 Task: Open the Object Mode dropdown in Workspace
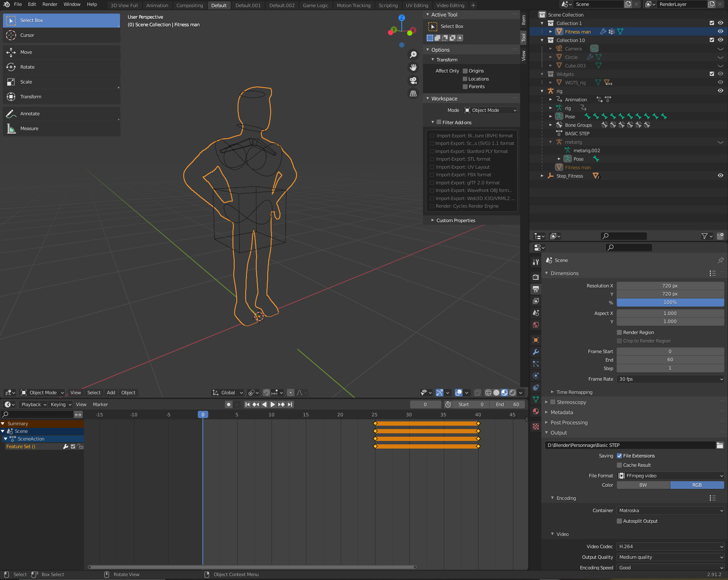(x=490, y=110)
